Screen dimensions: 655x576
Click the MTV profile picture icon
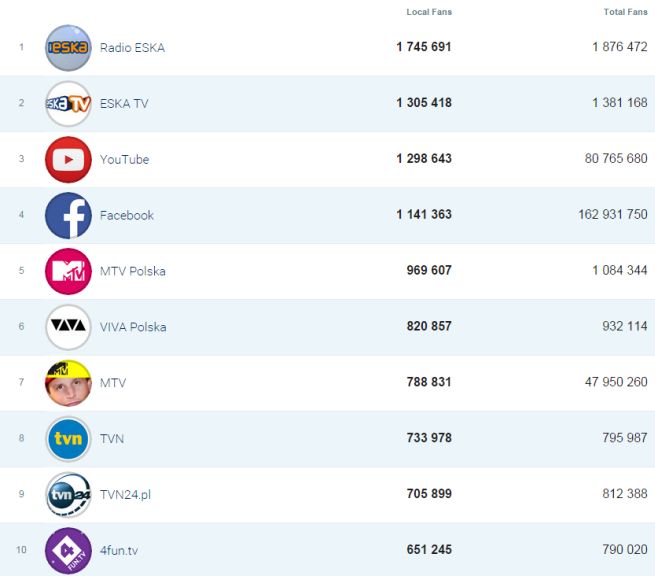(68, 383)
